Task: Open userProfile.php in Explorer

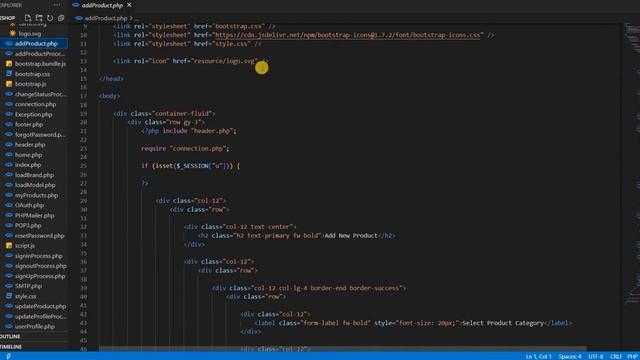Action: click(x=34, y=326)
